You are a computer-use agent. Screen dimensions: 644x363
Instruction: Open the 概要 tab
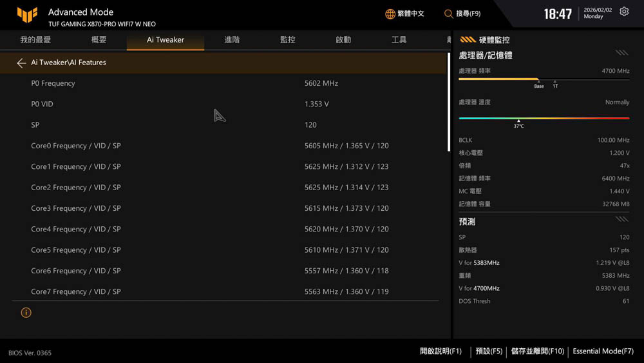(99, 40)
